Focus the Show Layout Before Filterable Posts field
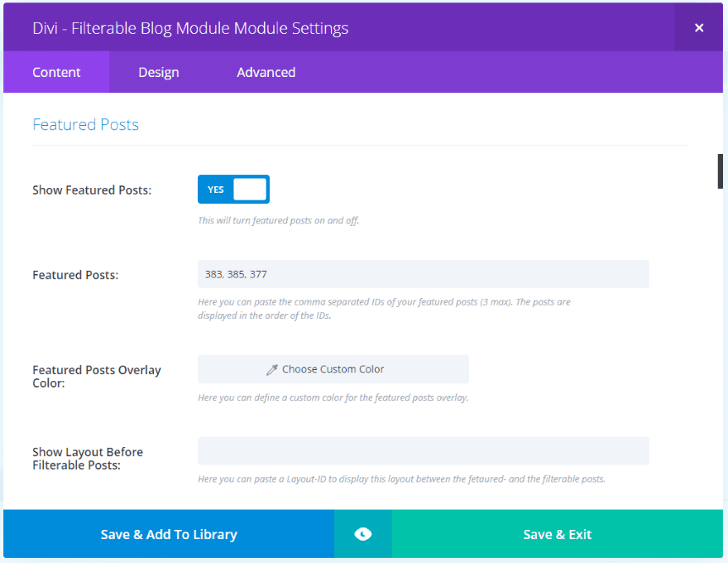Screen dimensions: 728x563 point(423,451)
